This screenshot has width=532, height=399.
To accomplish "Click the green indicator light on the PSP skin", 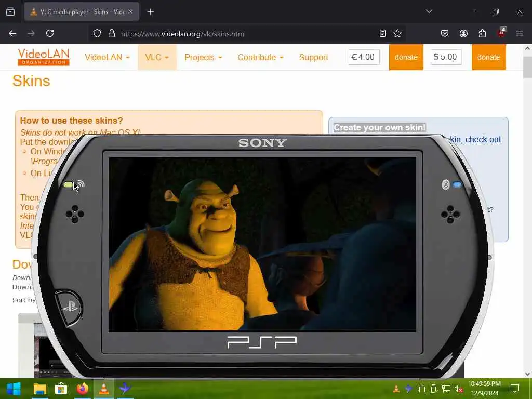I will 68,184.
